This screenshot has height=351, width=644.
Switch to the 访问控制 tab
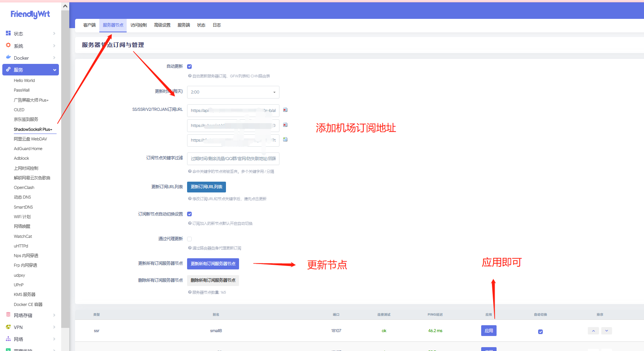pos(139,25)
